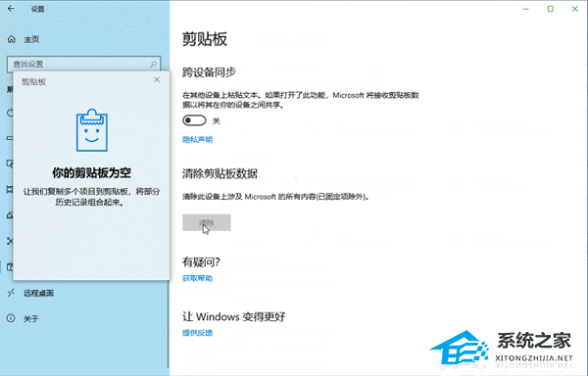Minimize the Settings window
This screenshot has width=588, height=376.
click(525, 9)
